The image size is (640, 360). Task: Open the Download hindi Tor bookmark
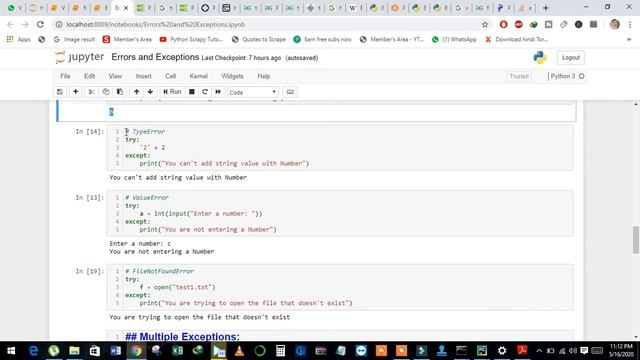point(516,40)
